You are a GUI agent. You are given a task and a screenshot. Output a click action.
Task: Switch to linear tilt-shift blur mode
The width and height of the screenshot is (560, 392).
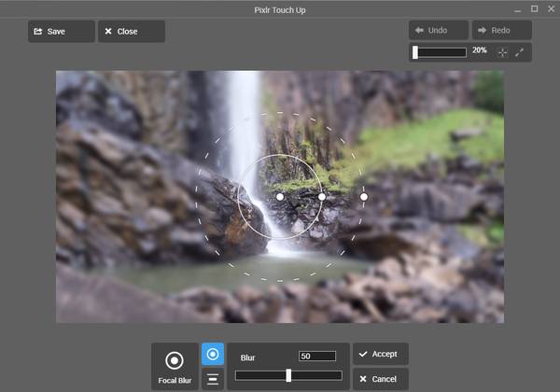212,378
